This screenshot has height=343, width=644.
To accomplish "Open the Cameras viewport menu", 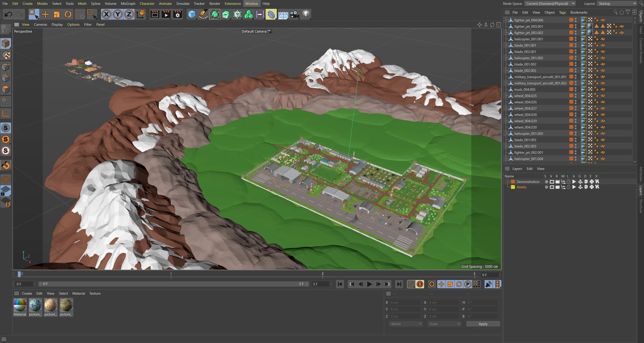I will pyautogui.click(x=40, y=24).
